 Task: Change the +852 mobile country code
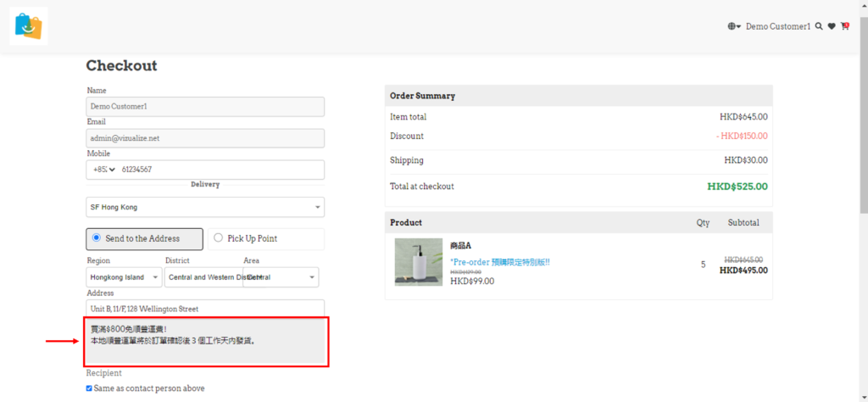pyautogui.click(x=101, y=170)
